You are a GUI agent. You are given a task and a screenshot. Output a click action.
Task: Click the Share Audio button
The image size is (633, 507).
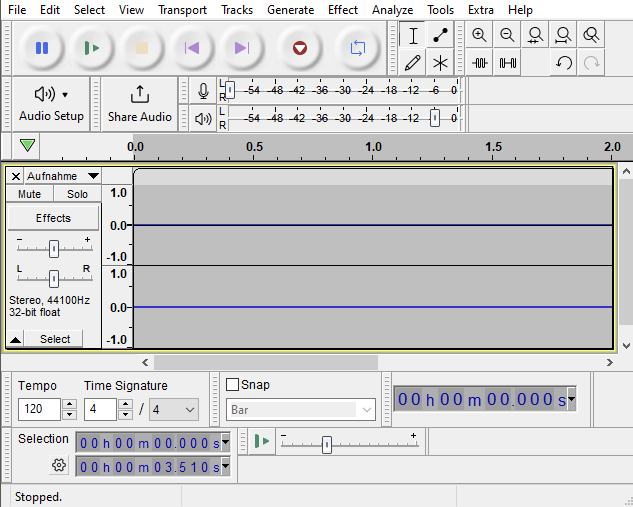coord(140,104)
